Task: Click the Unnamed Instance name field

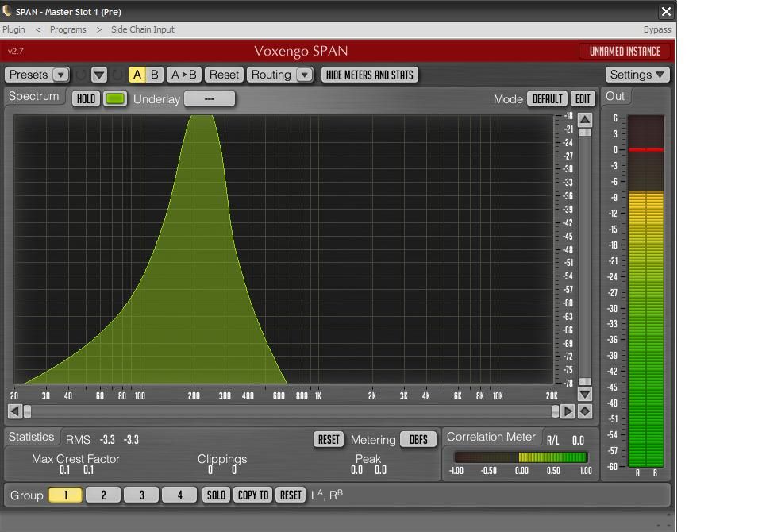Action: click(625, 52)
